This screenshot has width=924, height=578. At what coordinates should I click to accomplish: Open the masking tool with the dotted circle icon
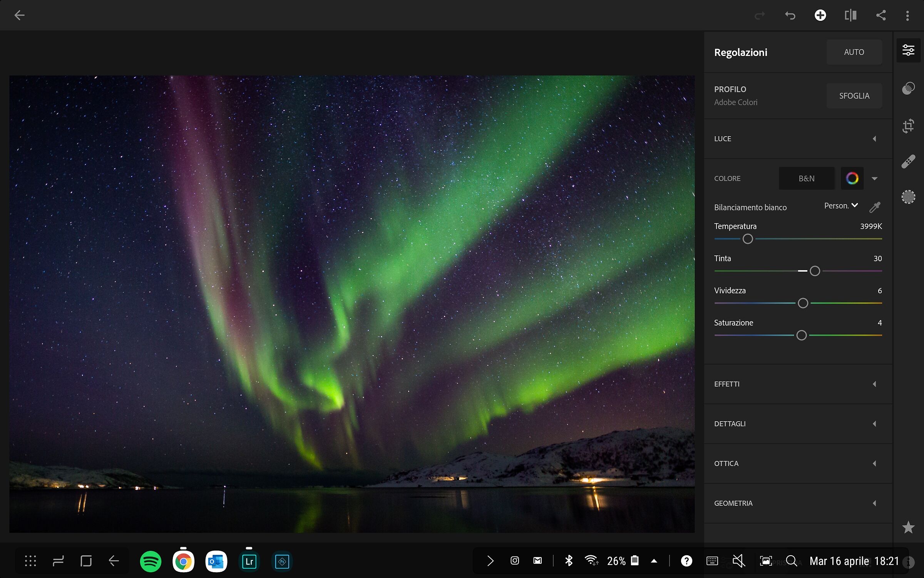(908, 197)
